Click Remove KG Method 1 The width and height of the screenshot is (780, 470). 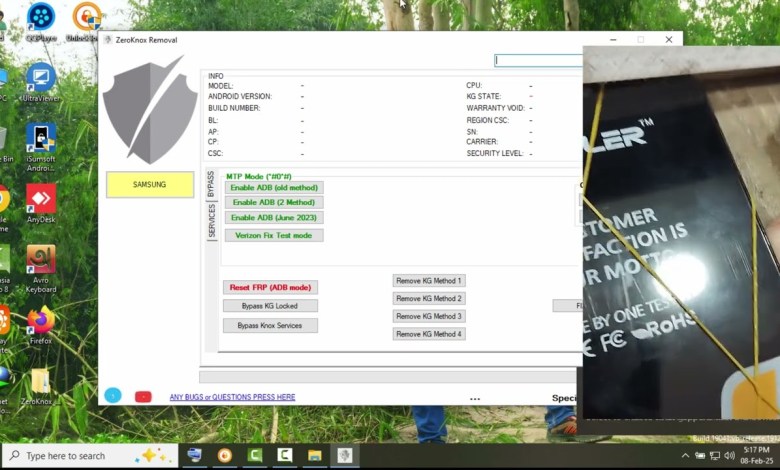tap(429, 281)
